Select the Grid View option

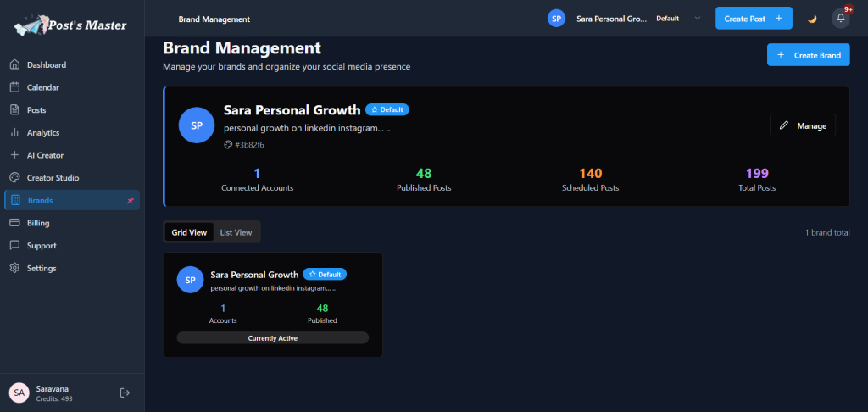tap(189, 232)
